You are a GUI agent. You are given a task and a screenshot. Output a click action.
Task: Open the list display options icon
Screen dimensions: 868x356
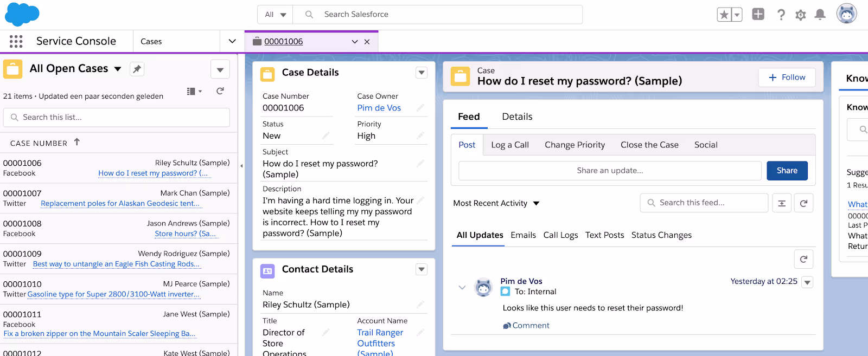194,91
